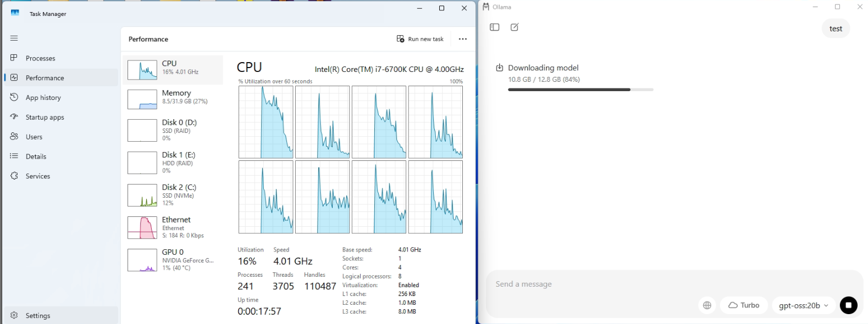
Task: Click the Services puzzle icon
Action: point(14,176)
